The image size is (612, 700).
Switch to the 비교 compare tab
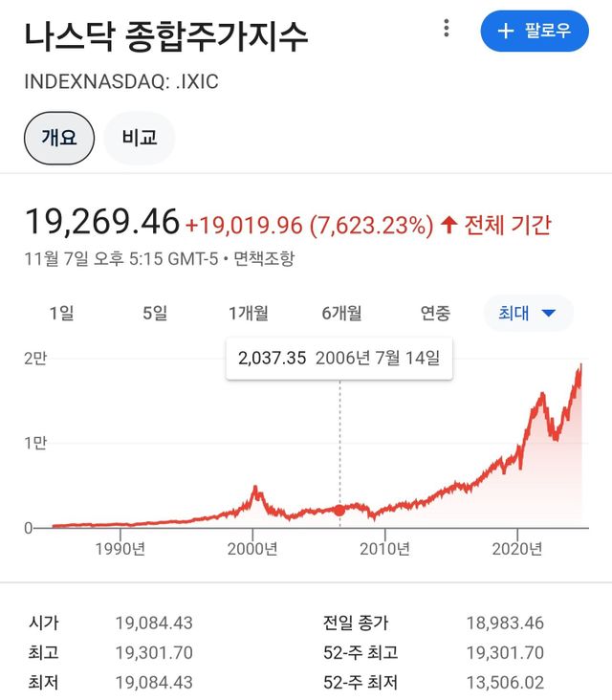pyautogui.click(x=140, y=138)
